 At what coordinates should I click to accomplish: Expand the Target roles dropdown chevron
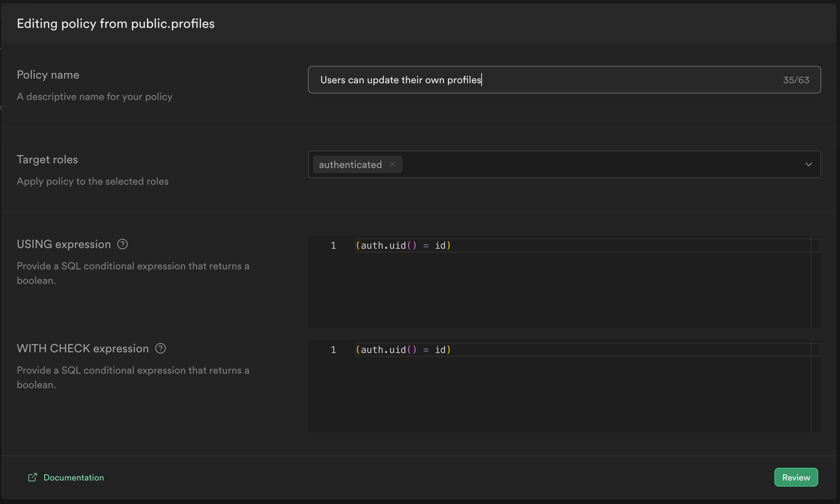pos(808,164)
